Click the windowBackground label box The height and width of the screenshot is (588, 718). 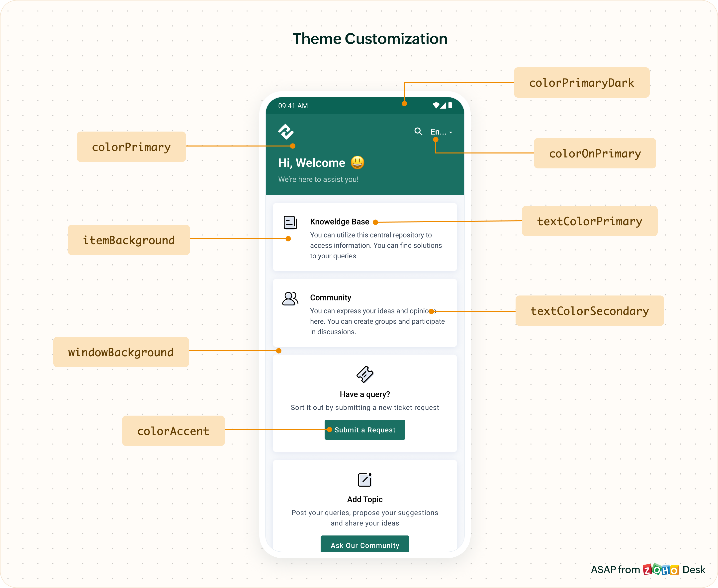tap(121, 352)
